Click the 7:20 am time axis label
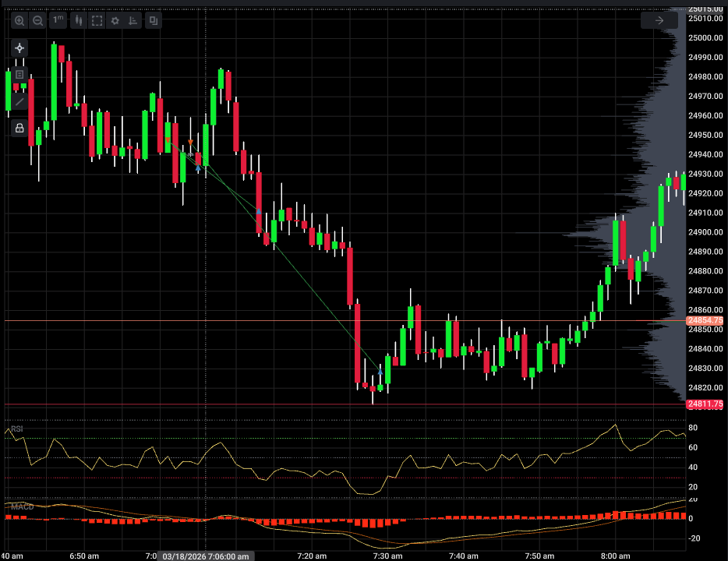This screenshot has height=561, width=728. 312,556
